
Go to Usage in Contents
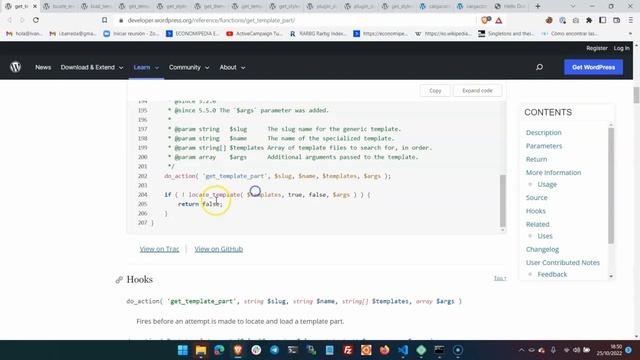coord(547,184)
